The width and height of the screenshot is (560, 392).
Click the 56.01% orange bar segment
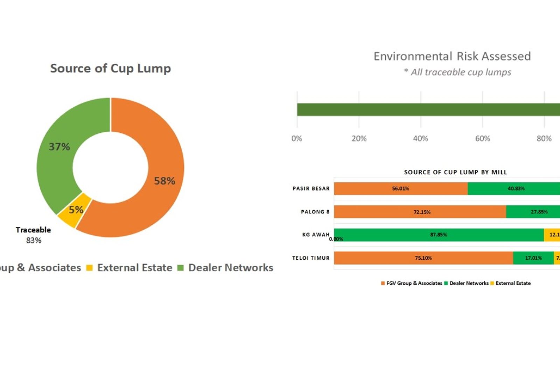click(x=401, y=189)
